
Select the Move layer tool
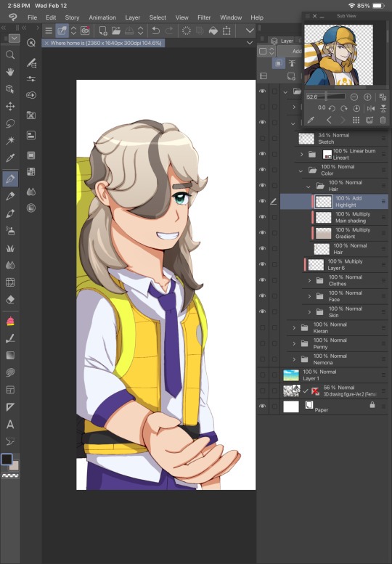10,107
